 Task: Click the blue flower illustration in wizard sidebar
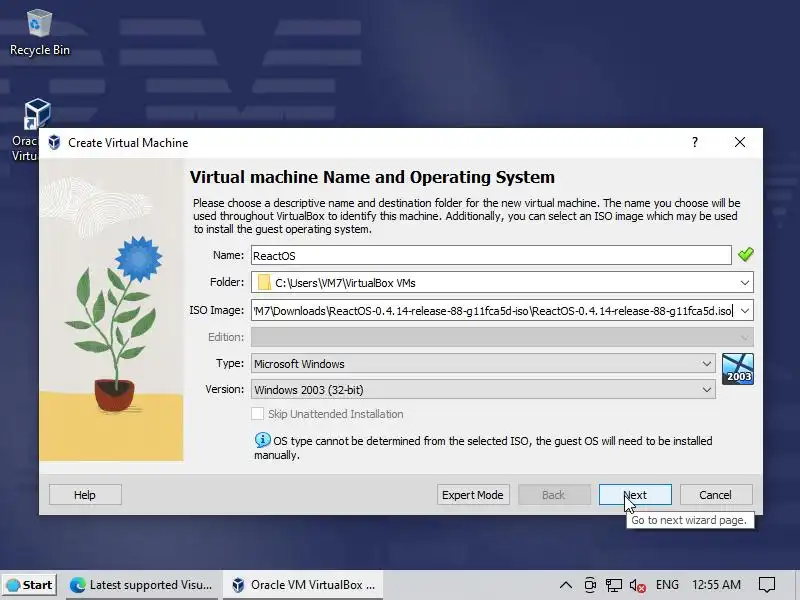click(x=138, y=258)
